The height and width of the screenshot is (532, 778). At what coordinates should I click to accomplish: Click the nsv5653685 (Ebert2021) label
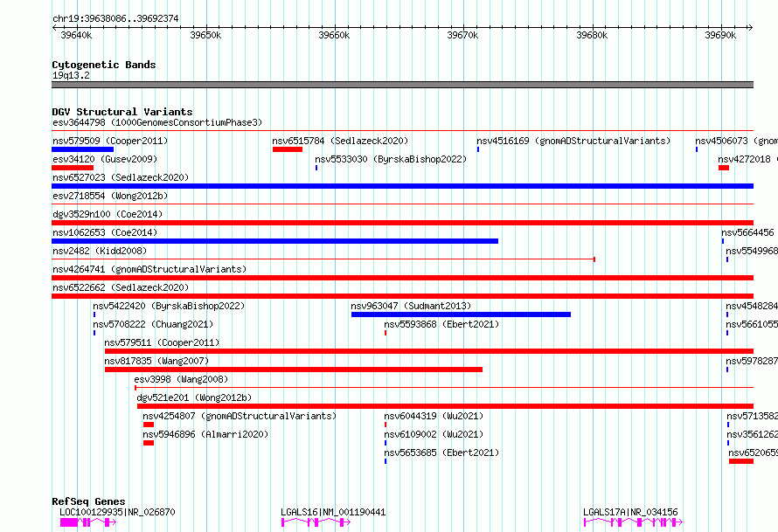pos(441,453)
